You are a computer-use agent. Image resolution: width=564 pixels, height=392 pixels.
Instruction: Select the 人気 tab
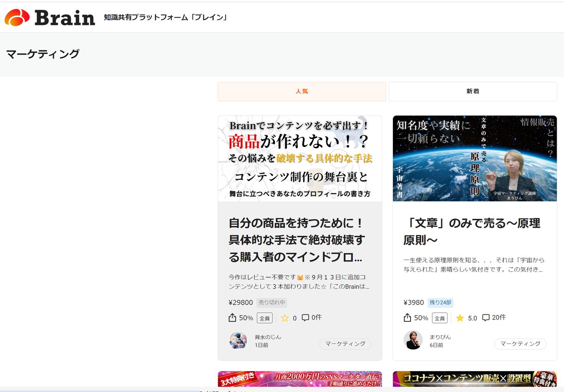(x=302, y=91)
